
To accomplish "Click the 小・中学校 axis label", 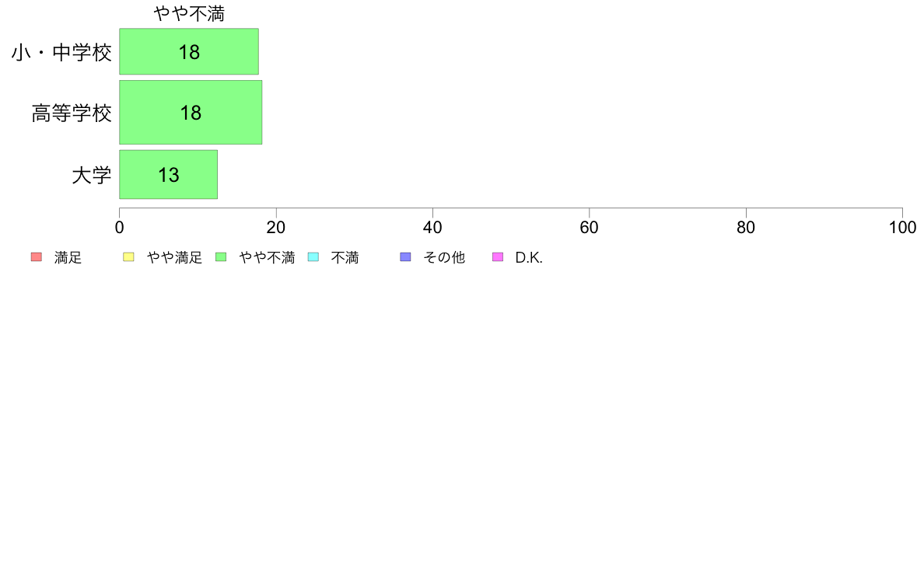I will tap(62, 52).
